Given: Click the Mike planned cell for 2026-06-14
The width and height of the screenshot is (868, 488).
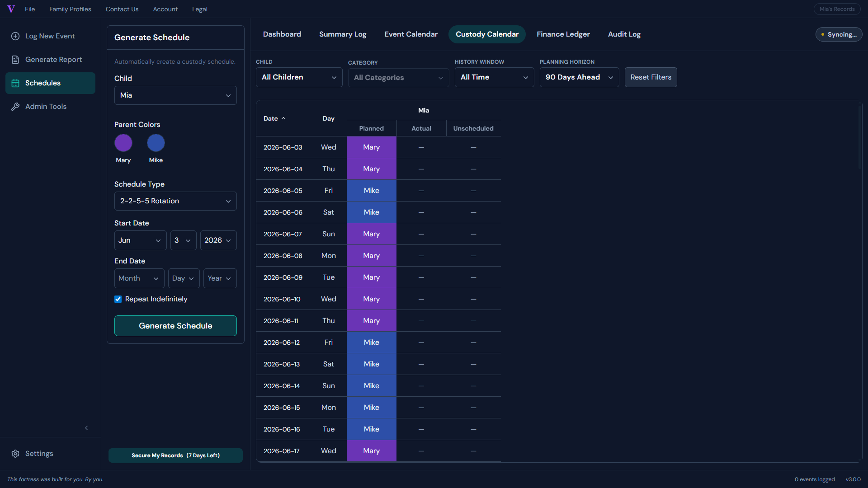Looking at the screenshot, I should [x=372, y=386].
